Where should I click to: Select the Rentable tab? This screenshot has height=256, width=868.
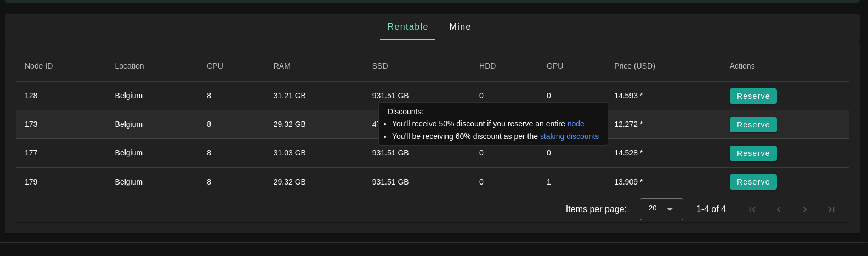click(407, 27)
